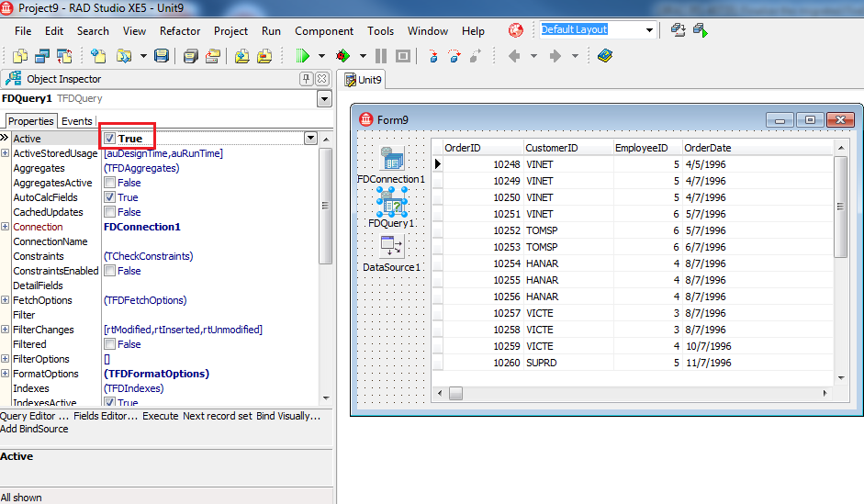The height and width of the screenshot is (504, 864).
Task: Click the Bind Visually link
Action: tap(288, 416)
